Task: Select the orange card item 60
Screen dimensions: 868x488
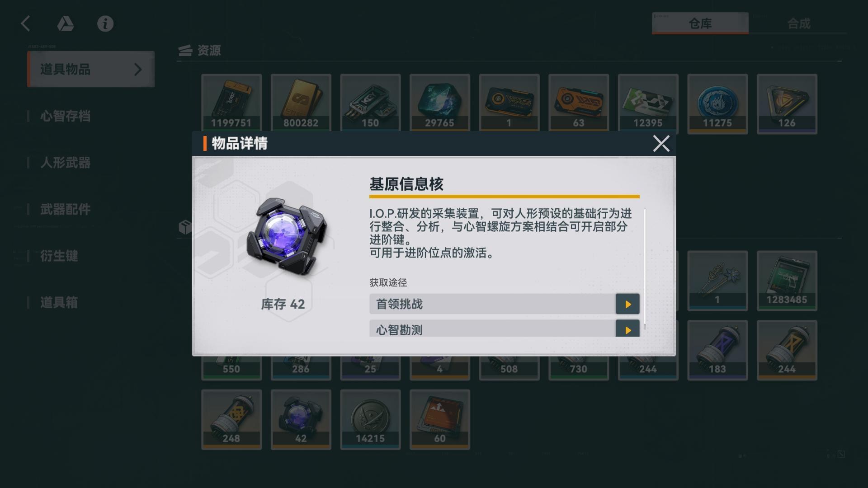Action: 440,419
